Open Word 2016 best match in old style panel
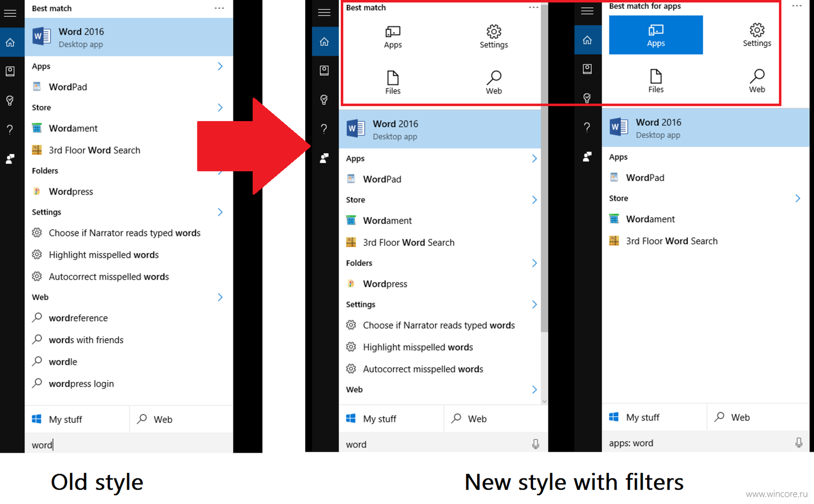The height and width of the screenshot is (504, 814). pyautogui.click(x=129, y=37)
